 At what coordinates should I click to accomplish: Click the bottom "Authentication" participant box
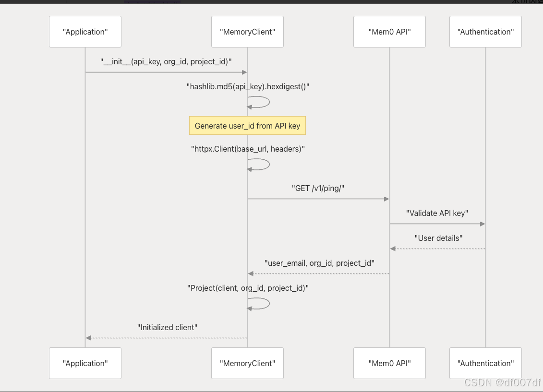click(x=485, y=363)
